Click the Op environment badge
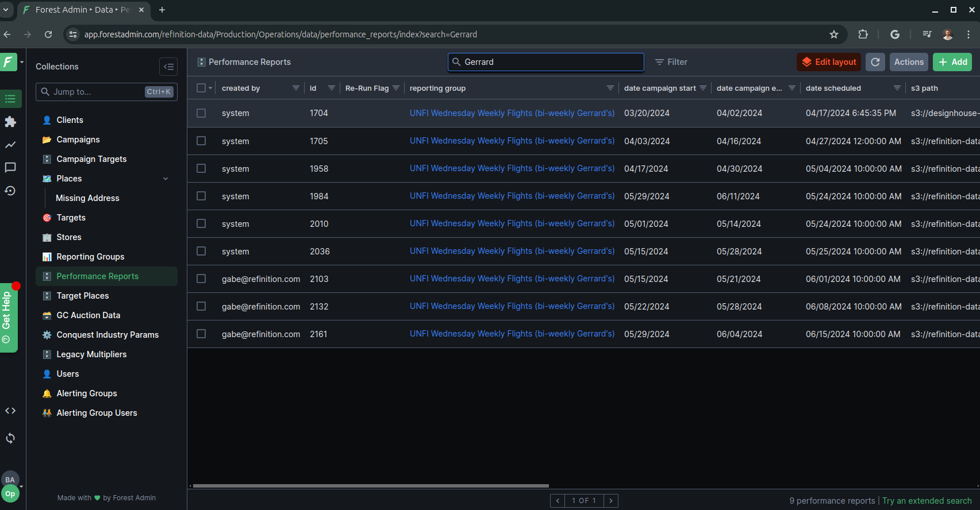Screen dimensions: 980x510 pos(10,493)
